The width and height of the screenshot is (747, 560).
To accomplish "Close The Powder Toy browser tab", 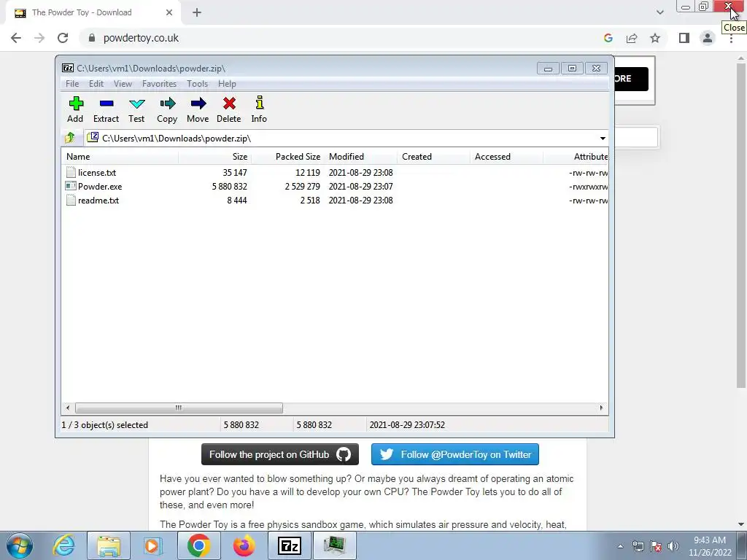I will pyautogui.click(x=169, y=13).
